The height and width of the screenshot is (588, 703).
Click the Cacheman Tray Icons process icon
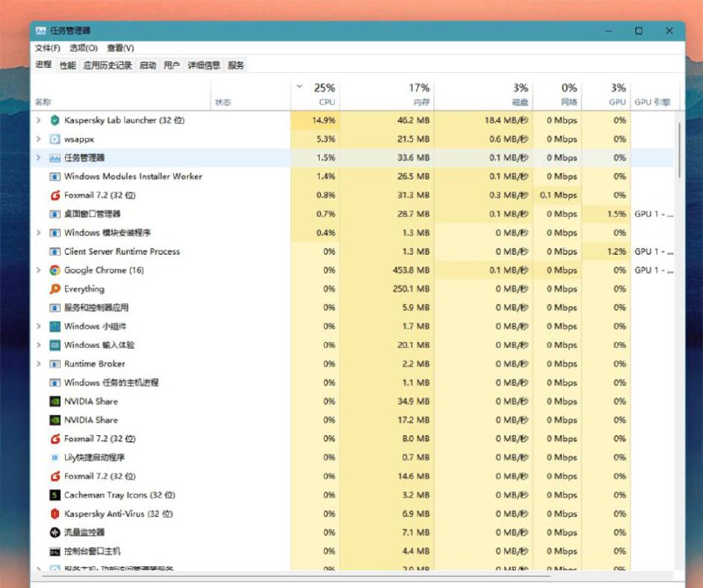[54, 496]
